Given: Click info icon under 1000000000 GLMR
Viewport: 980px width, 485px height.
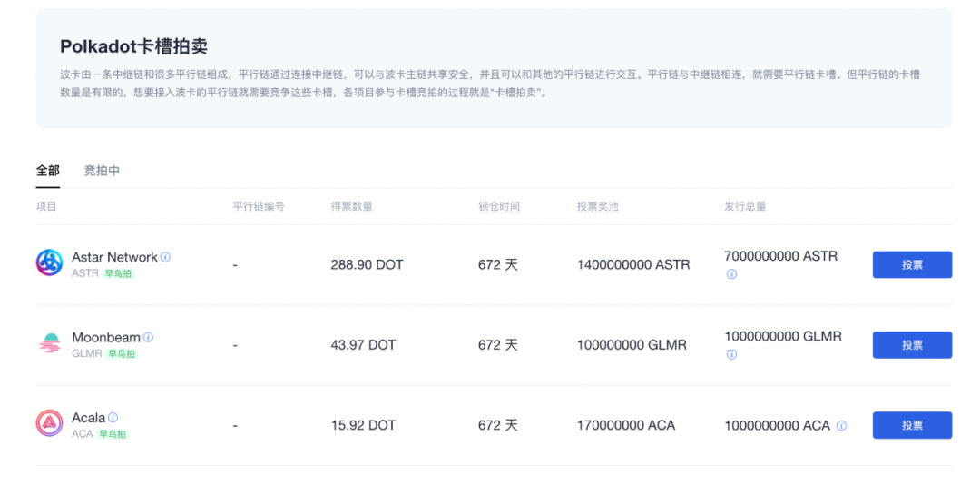Looking at the screenshot, I should [731, 354].
